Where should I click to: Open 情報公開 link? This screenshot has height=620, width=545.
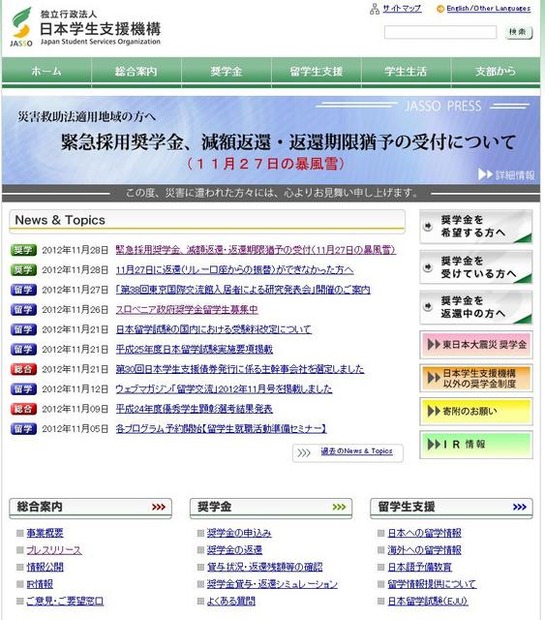tap(45, 567)
